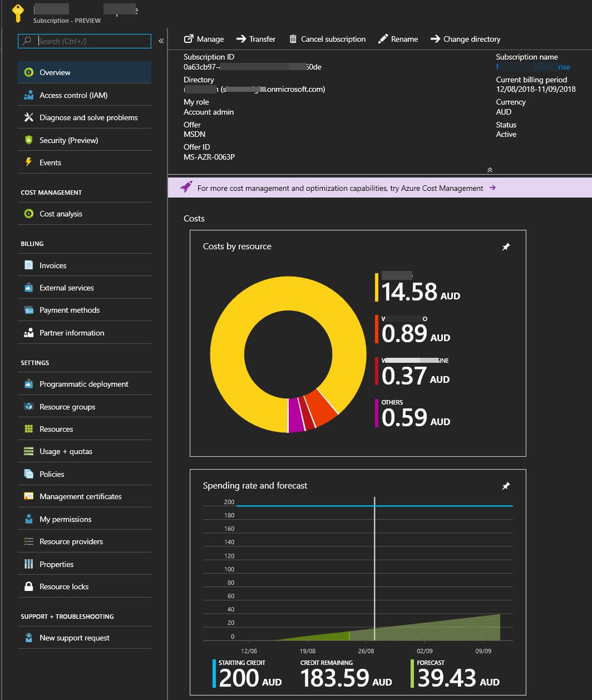Click the Properties bars icon
Viewport: 592px width, 700px height.
[x=29, y=564]
